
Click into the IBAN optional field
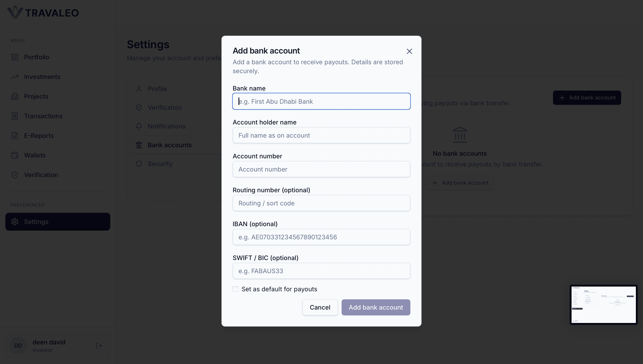tap(321, 237)
